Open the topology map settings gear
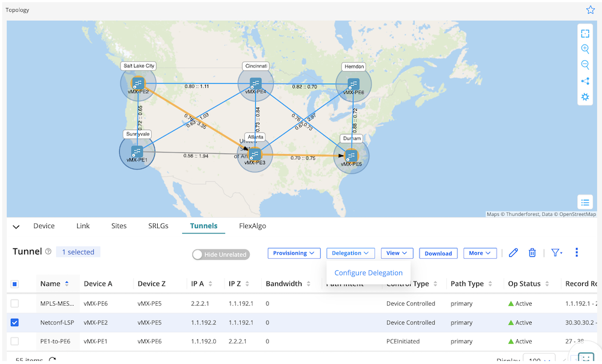The height and width of the screenshot is (364, 602). click(x=585, y=97)
